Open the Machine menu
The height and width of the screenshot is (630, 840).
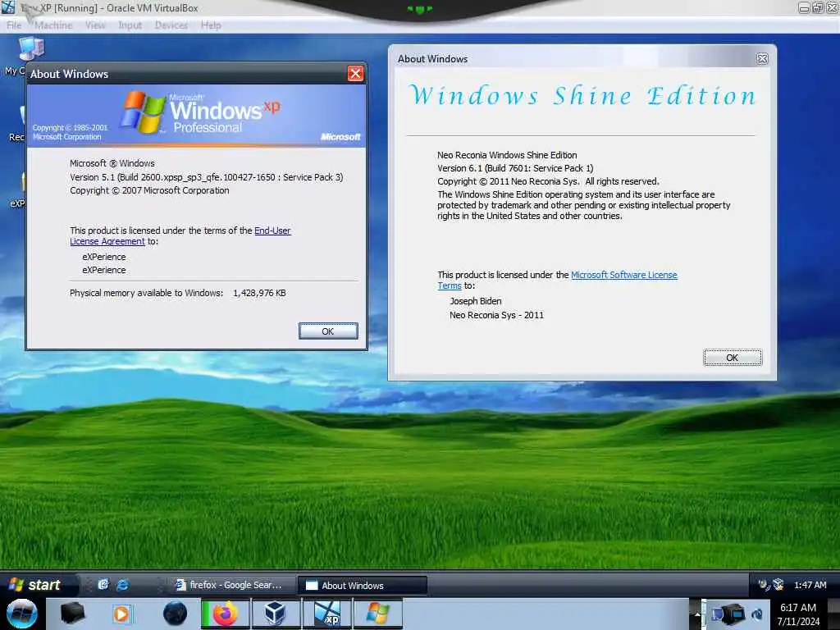point(53,25)
